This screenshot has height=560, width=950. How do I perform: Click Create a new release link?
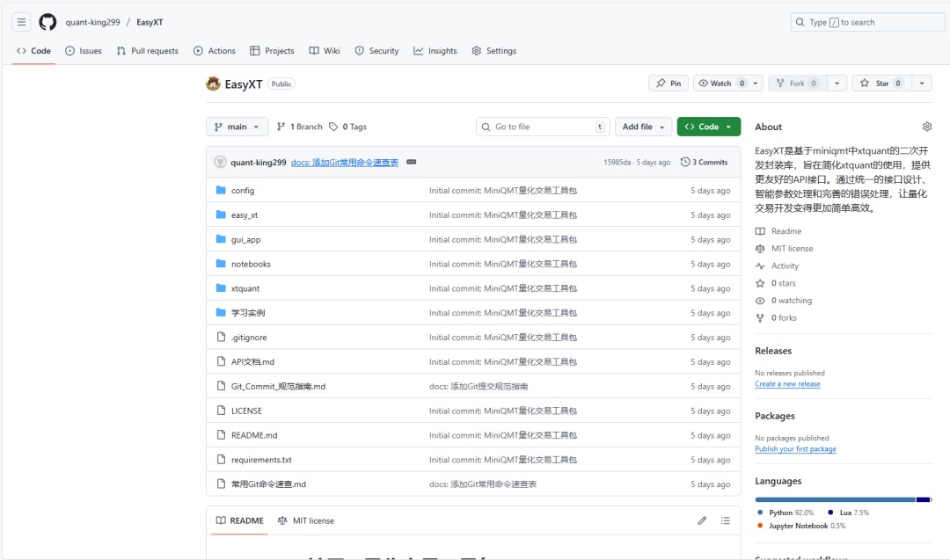[x=787, y=384]
